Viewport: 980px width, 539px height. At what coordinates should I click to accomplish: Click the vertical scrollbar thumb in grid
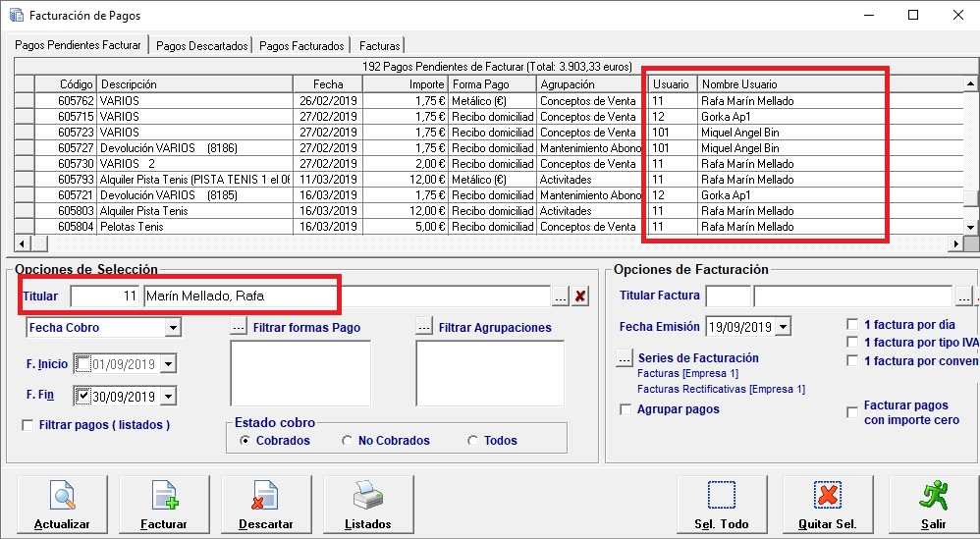click(x=970, y=198)
